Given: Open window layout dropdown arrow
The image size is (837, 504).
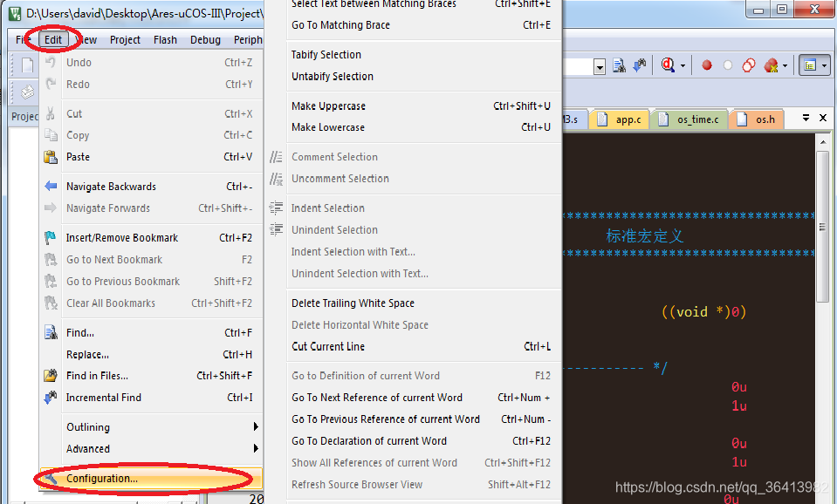Looking at the screenshot, I should (824, 66).
